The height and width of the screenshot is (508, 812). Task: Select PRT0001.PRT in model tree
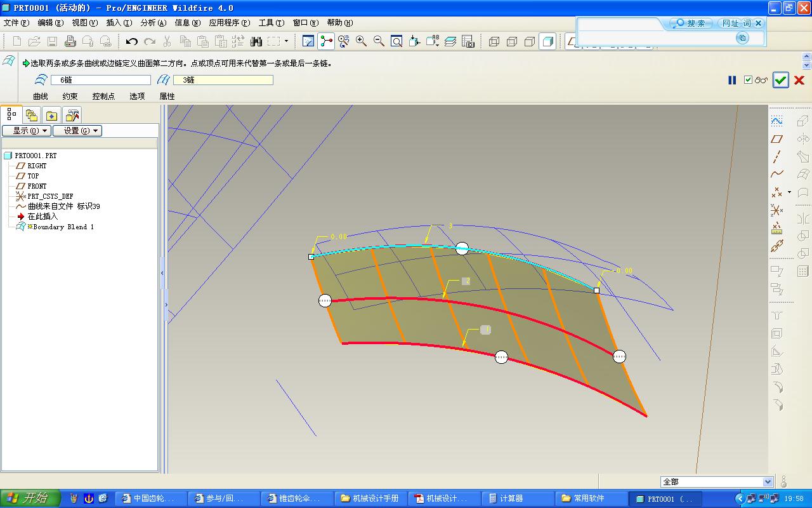[30, 156]
